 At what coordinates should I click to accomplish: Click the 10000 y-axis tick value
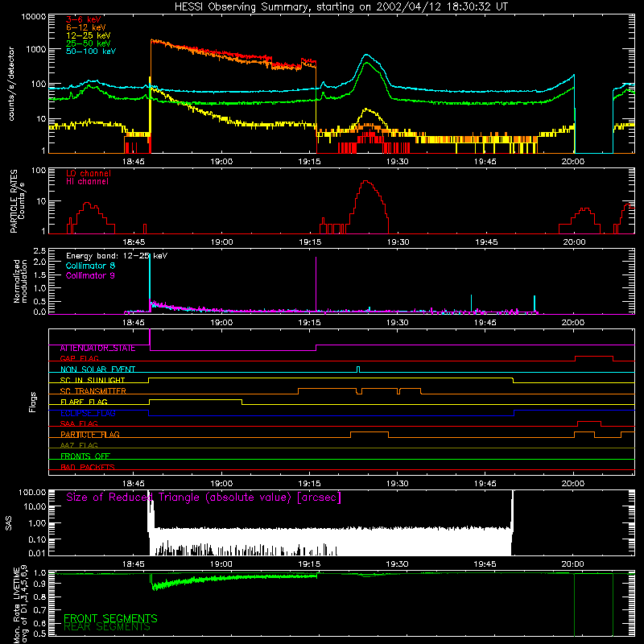tap(34, 17)
